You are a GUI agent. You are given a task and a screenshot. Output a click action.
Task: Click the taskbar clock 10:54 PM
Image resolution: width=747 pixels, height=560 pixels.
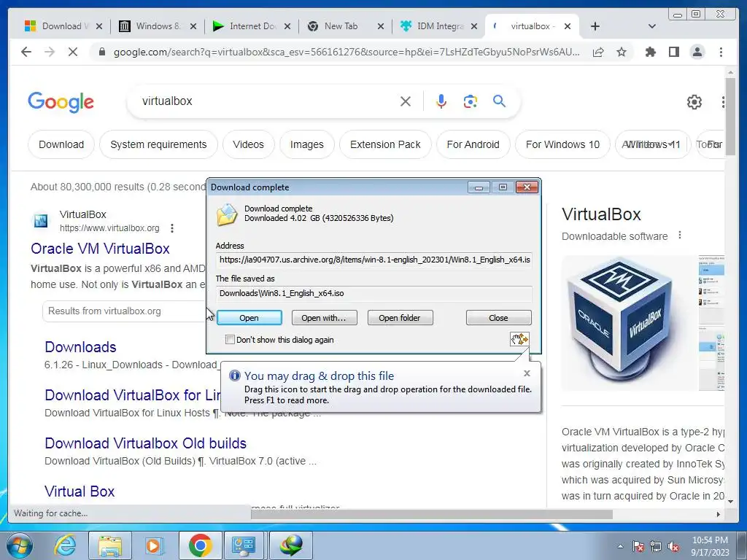click(x=710, y=540)
